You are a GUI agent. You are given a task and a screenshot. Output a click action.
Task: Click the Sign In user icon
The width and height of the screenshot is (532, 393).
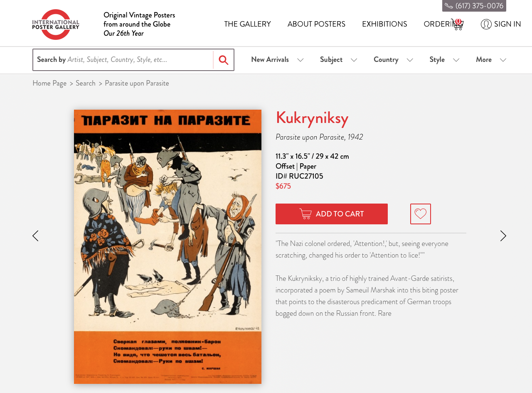[486, 24]
